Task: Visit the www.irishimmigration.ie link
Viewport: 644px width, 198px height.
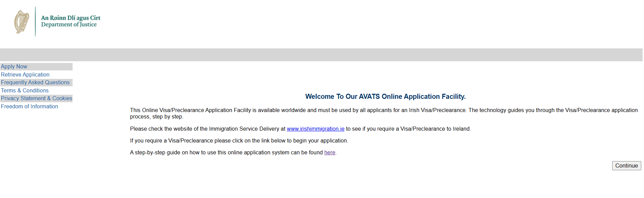Action: click(x=315, y=129)
